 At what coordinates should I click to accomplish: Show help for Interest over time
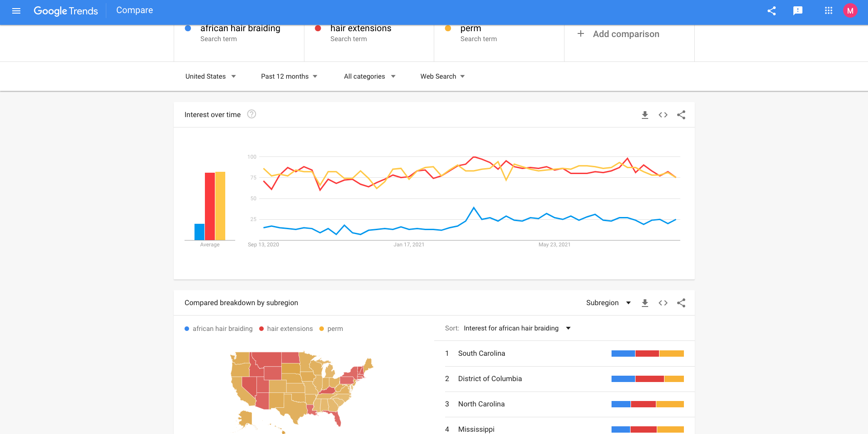251,114
